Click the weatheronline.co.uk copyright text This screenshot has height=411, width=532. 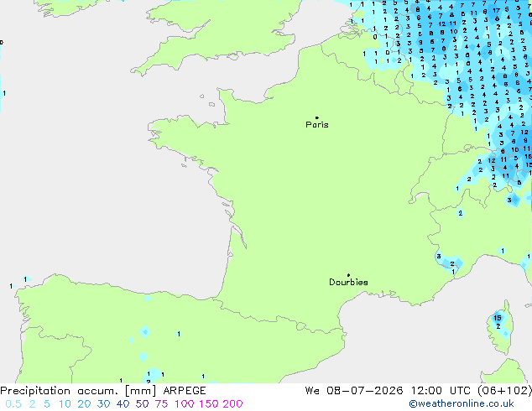(x=462, y=403)
